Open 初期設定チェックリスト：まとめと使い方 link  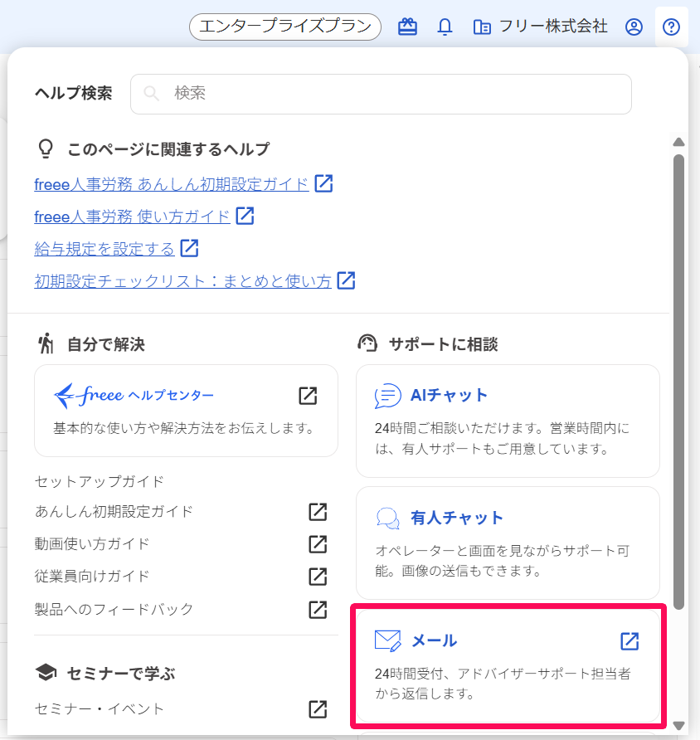[x=182, y=281]
